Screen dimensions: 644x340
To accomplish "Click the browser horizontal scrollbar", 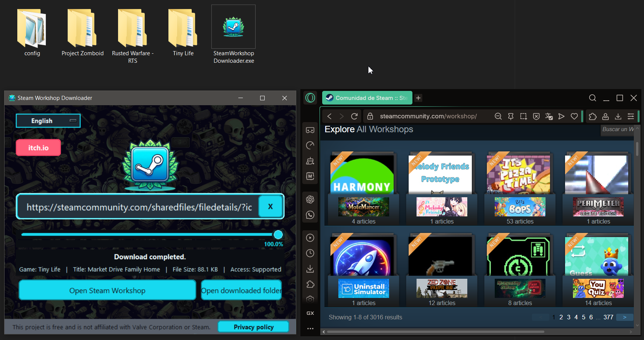I will pyautogui.click(x=436, y=332).
